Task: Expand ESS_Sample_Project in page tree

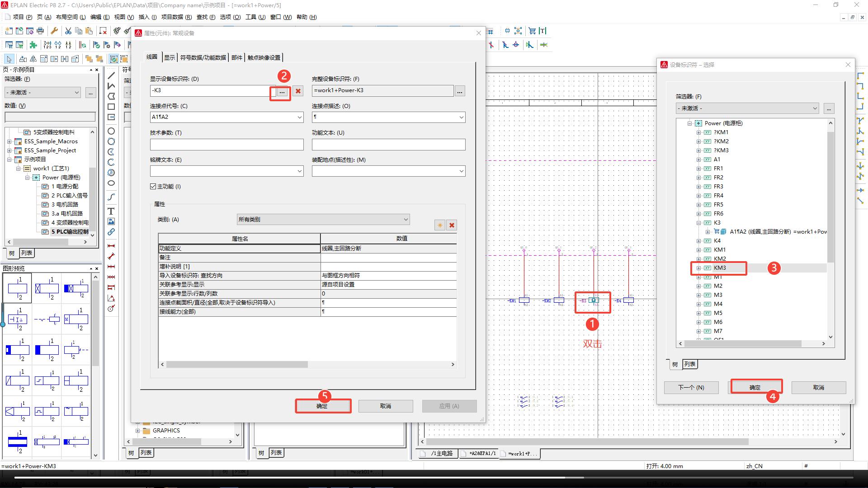Action: coord(9,150)
